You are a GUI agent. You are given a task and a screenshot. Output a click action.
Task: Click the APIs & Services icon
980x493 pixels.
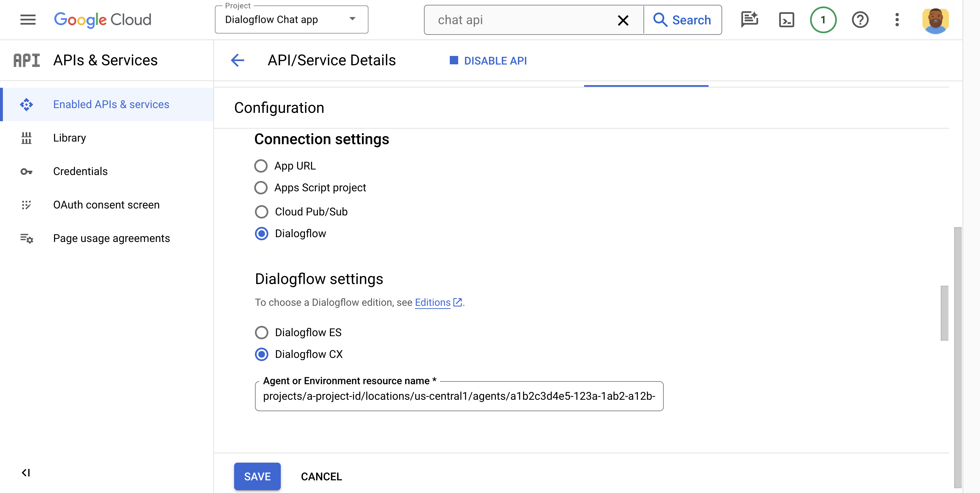point(26,60)
